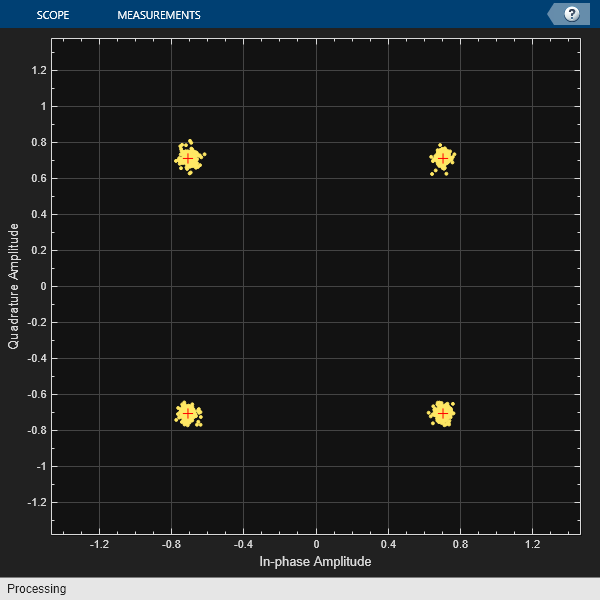The height and width of the screenshot is (600, 600).
Task: Click the Processing status bar text
Action: pos(36,589)
